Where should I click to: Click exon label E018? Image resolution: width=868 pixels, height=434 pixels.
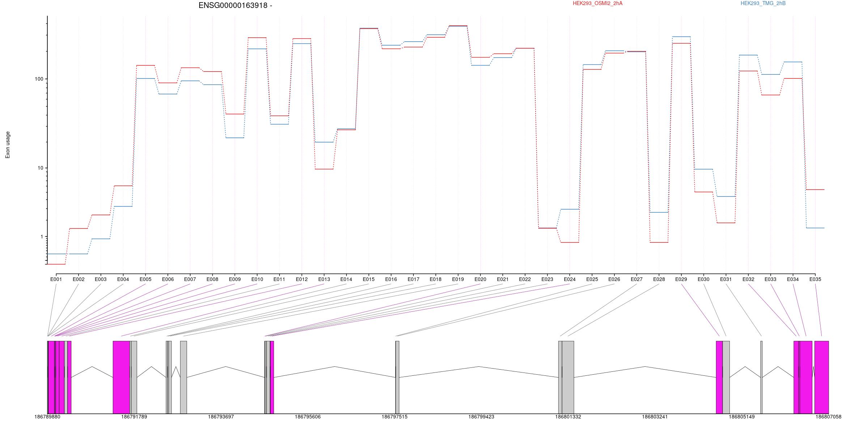click(x=435, y=279)
